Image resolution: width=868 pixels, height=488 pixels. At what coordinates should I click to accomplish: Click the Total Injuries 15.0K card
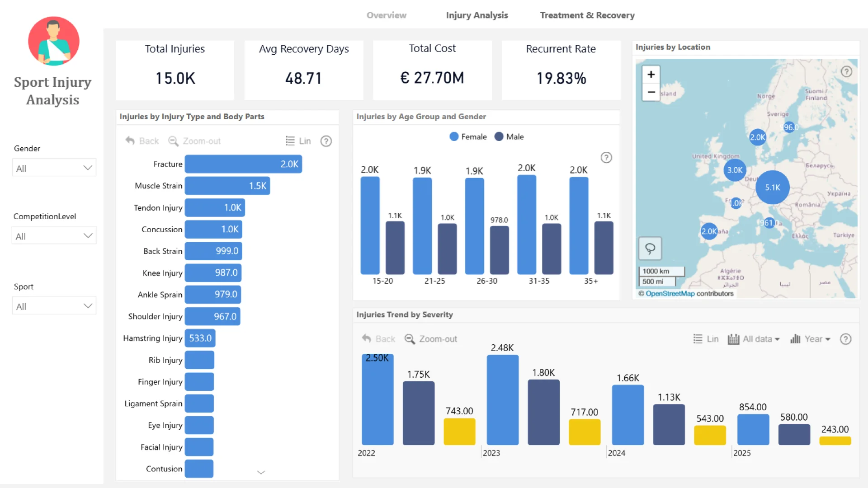tap(175, 70)
